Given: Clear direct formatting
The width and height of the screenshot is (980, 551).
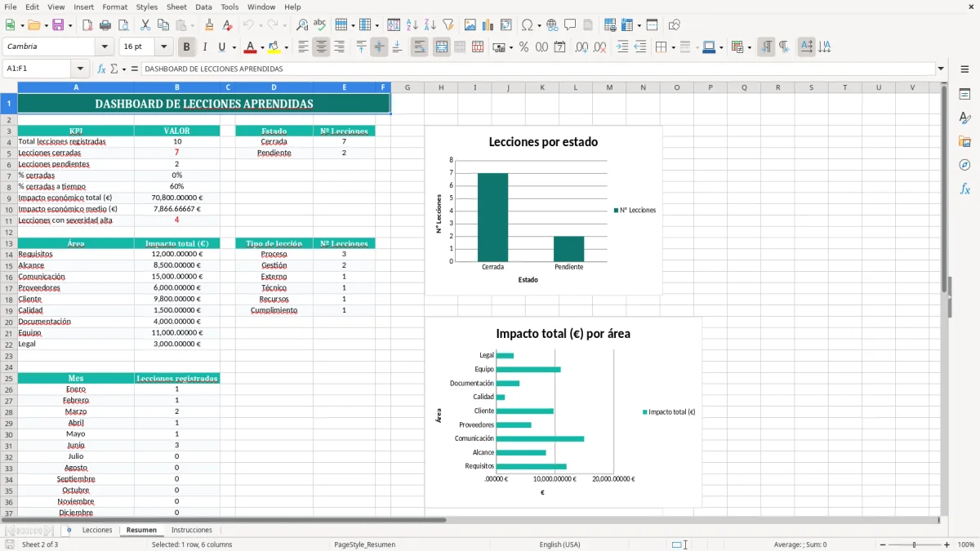Looking at the screenshot, I should pyautogui.click(x=228, y=25).
